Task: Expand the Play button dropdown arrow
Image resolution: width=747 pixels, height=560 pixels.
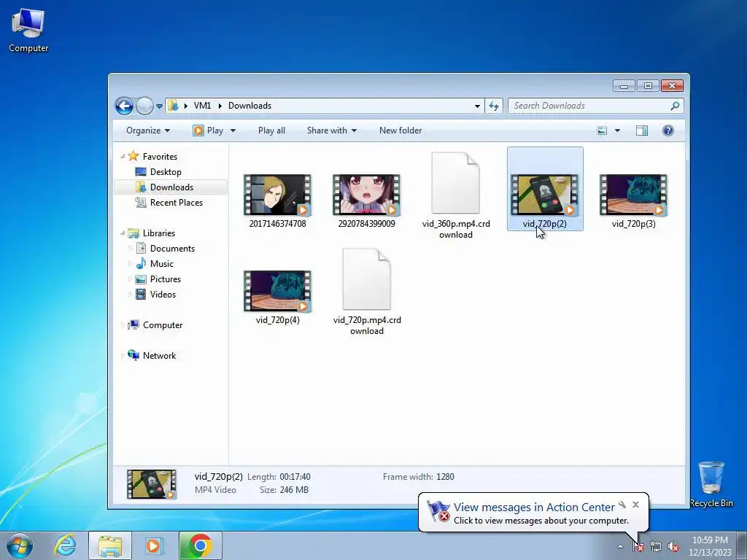Action: [233, 131]
